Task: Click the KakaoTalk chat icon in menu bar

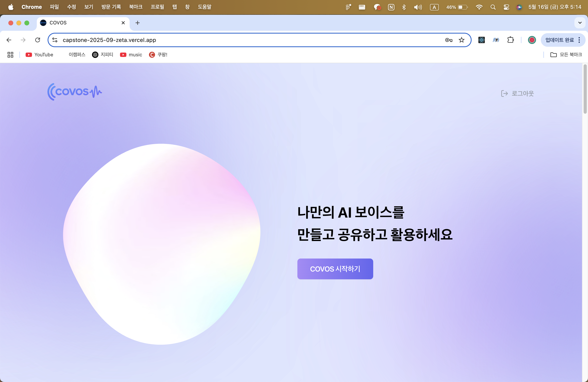Action: (x=377, y=7)
